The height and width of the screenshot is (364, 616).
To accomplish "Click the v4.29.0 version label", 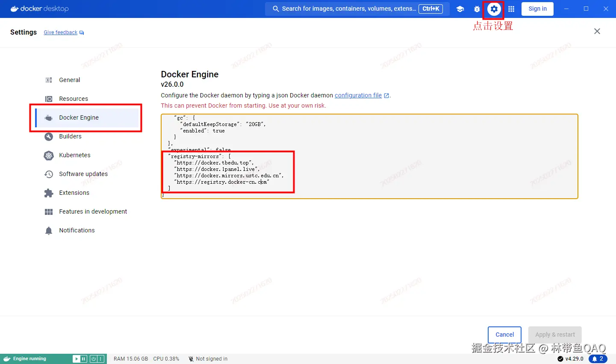I will [x=575, y=359].
